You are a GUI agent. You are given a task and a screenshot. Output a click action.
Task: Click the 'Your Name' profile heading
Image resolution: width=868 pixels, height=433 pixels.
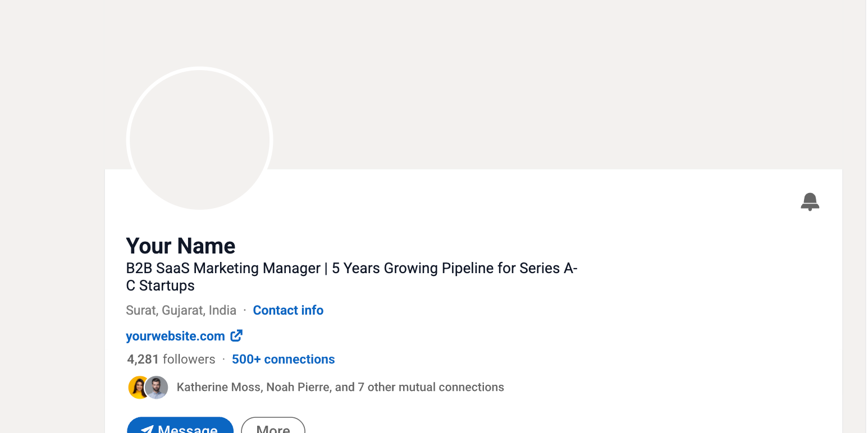tap(180, 246)
